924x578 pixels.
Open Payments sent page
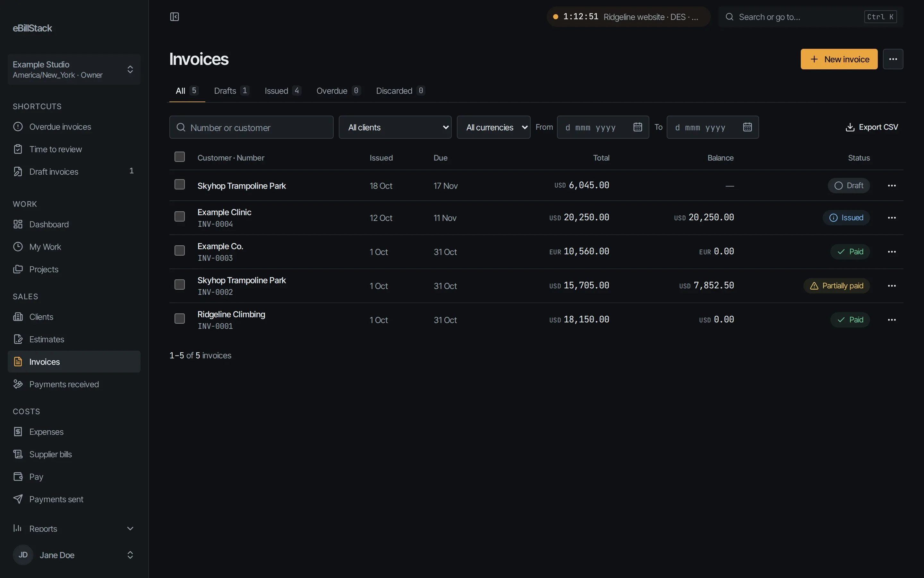pos(74,499)
